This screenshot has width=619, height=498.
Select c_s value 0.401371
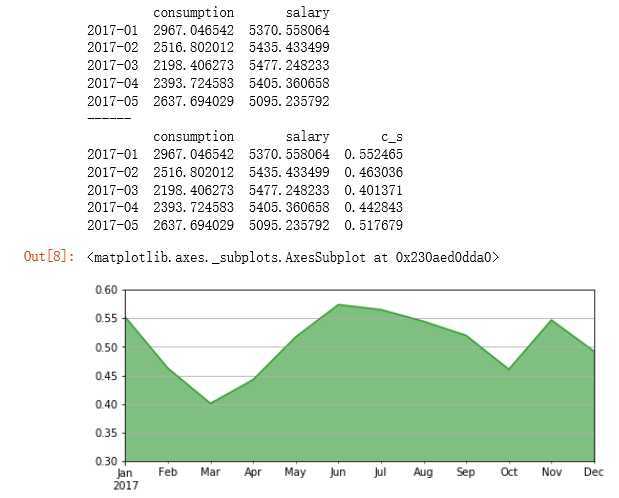[373, 190]
